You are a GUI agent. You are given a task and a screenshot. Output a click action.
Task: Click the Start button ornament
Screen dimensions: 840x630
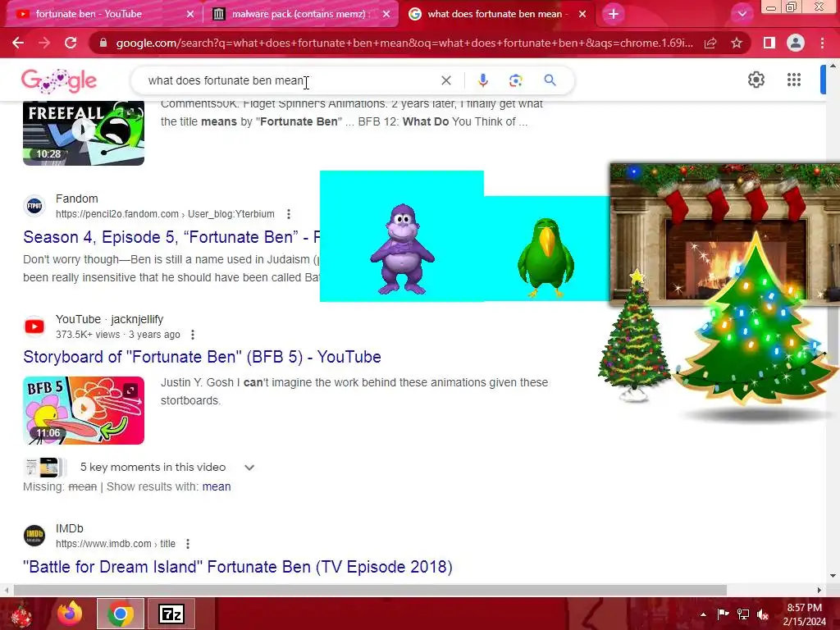coord(21,614)
